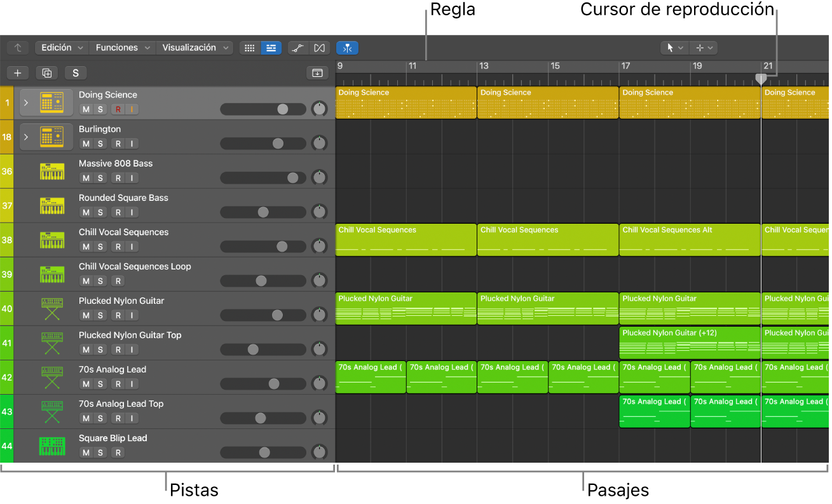This screenshot has height=504, width=832.
Task: Open the Edición menu
Action: (x=62, y=48)
